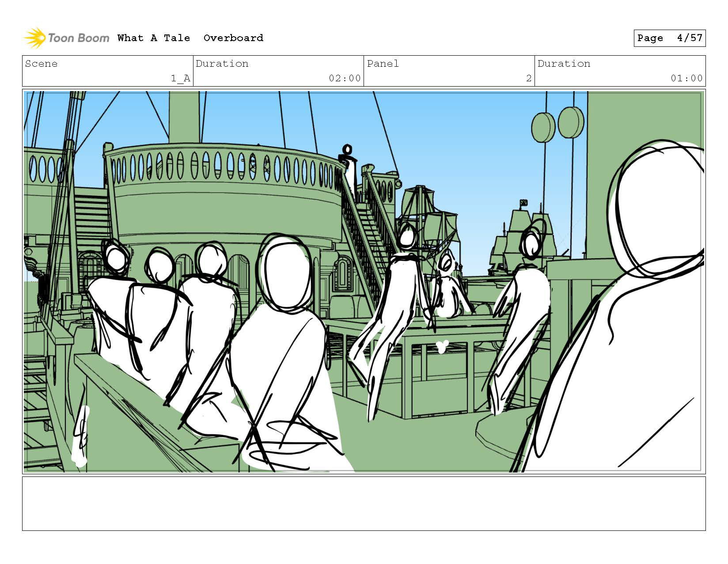
Task: Click the 'Panel' header label
Action: coord(383,64)
